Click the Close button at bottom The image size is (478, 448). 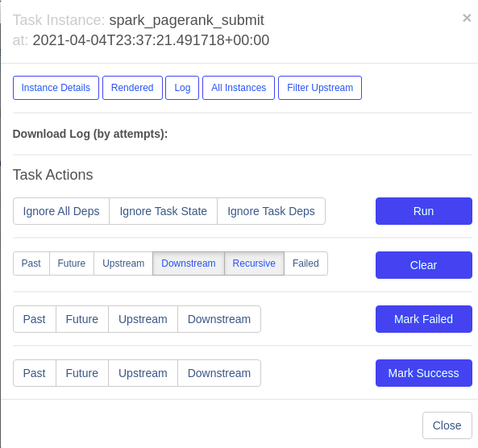447,425
